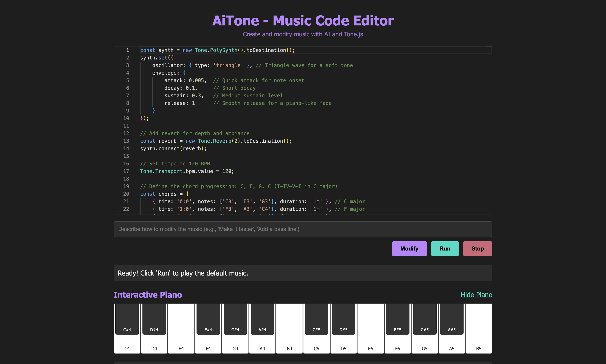
Task: Play the D#5 black piano key
Action: pyautogui.click(x=343, y=319)
